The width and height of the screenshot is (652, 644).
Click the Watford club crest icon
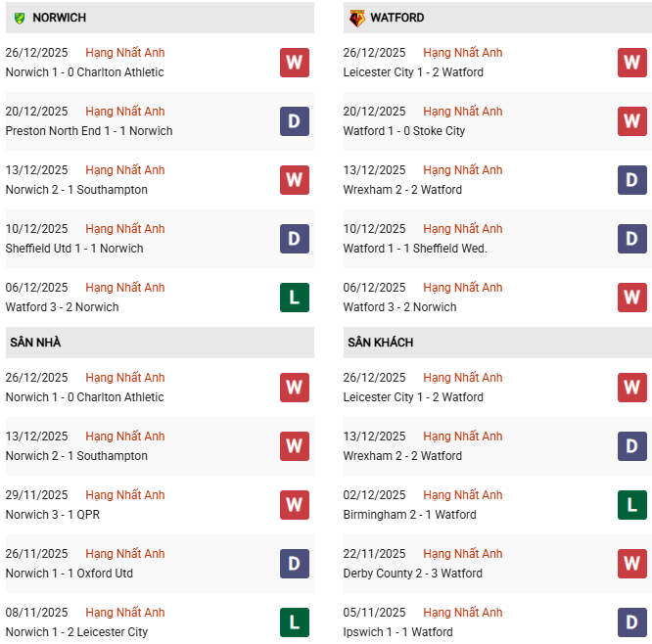[x=356, y=18]
